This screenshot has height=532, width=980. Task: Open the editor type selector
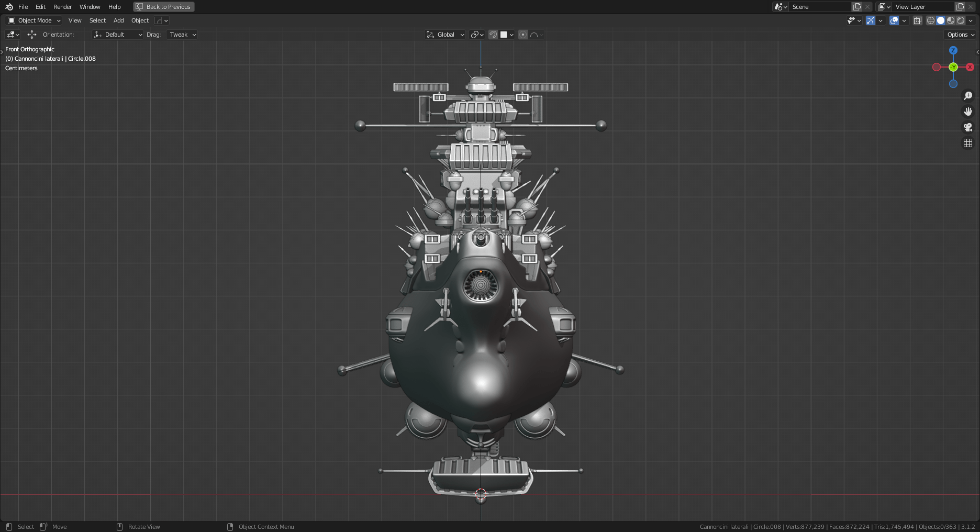13,35
